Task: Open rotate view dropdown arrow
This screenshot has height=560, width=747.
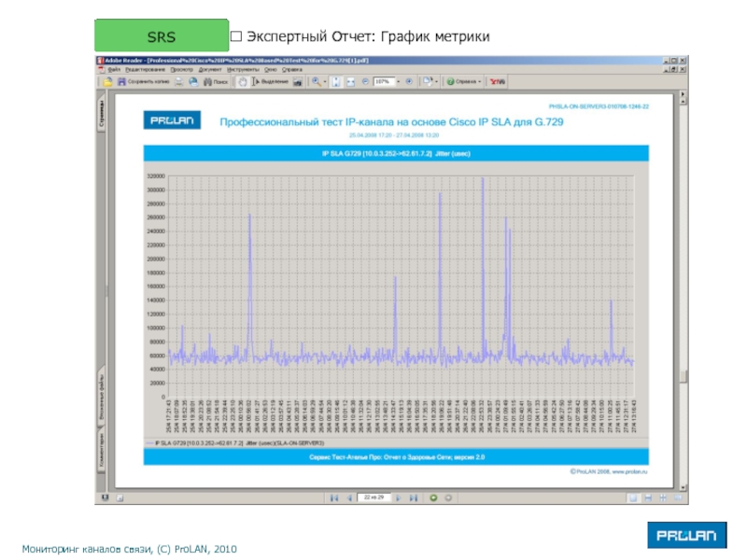Action: click(436, 82)
